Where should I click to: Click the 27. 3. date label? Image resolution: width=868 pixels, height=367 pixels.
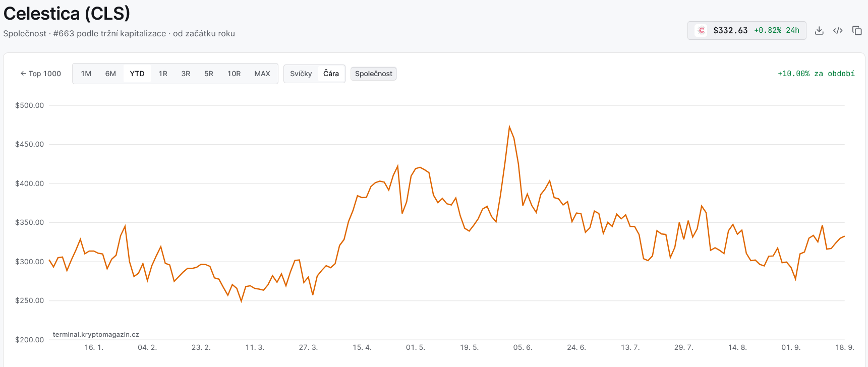pyautogui.click(x=308, y=347)
